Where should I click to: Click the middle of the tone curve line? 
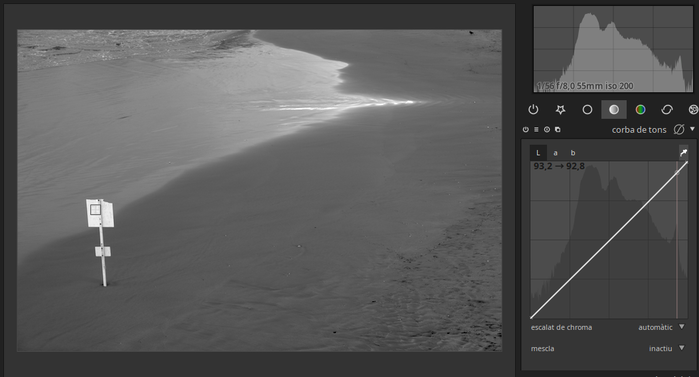click(609, 240)
